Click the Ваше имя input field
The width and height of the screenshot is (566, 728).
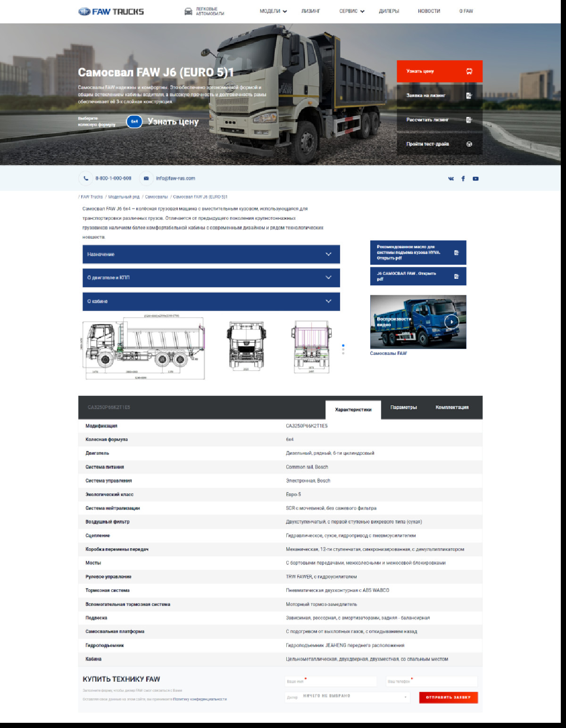click(x=331, y=681)
